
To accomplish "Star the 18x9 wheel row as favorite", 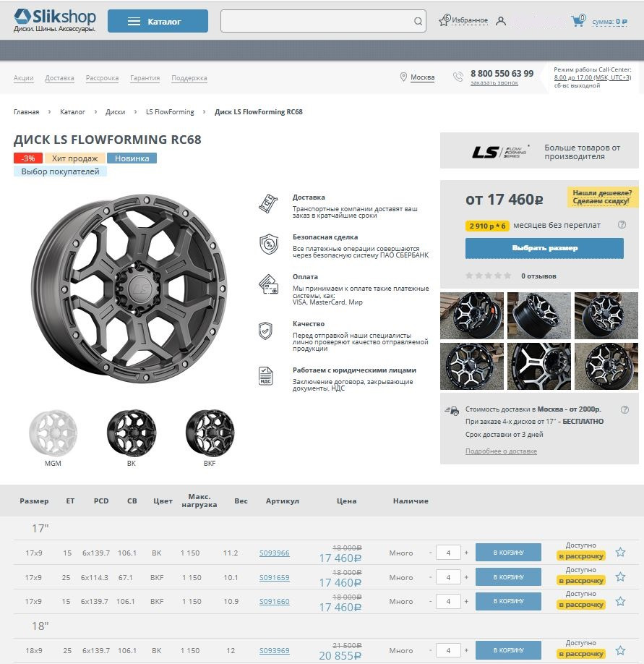I will [x=620, y=649].
